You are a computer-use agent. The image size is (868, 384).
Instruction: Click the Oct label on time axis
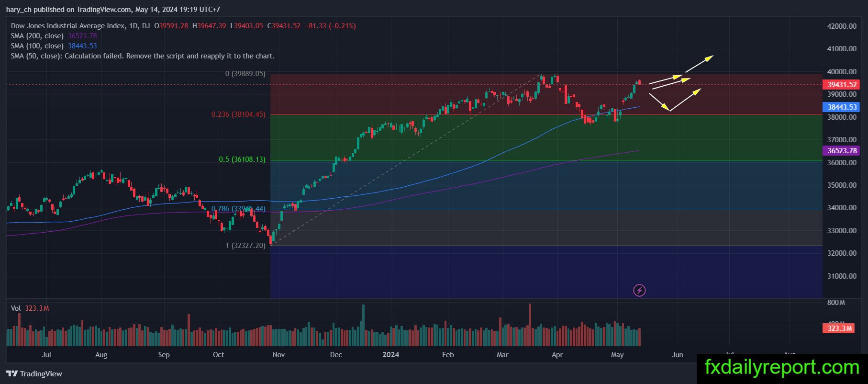[x=218, y=355]
